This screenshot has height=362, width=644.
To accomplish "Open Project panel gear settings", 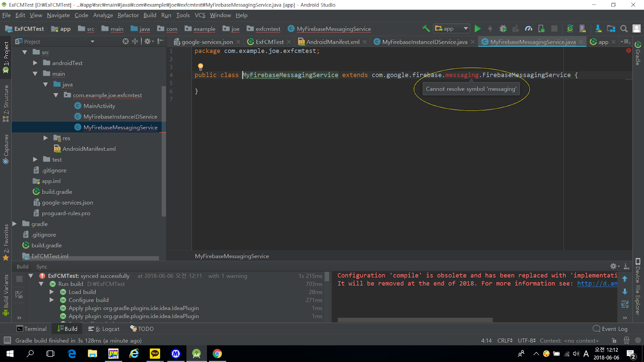I will pos(149,41).
